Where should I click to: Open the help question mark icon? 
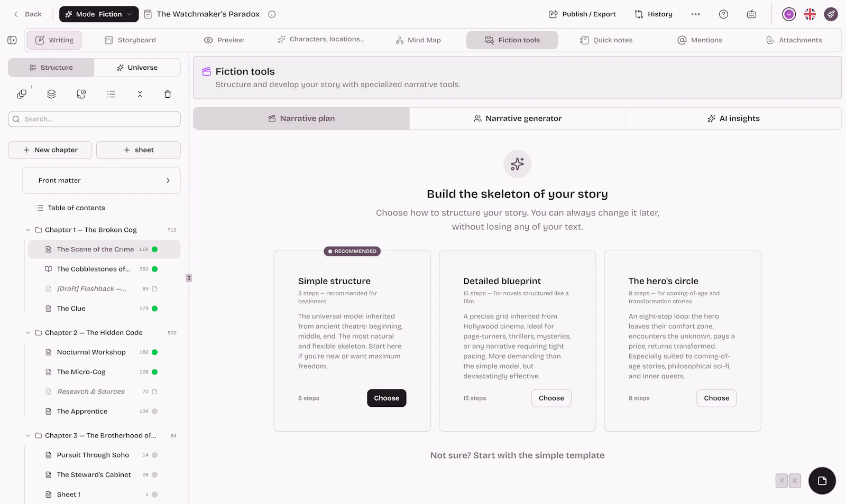coord(723,14)
